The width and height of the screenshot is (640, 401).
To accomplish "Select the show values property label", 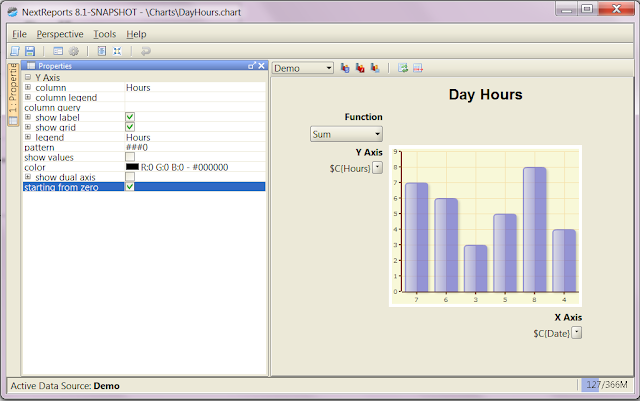I will [49, 157].
